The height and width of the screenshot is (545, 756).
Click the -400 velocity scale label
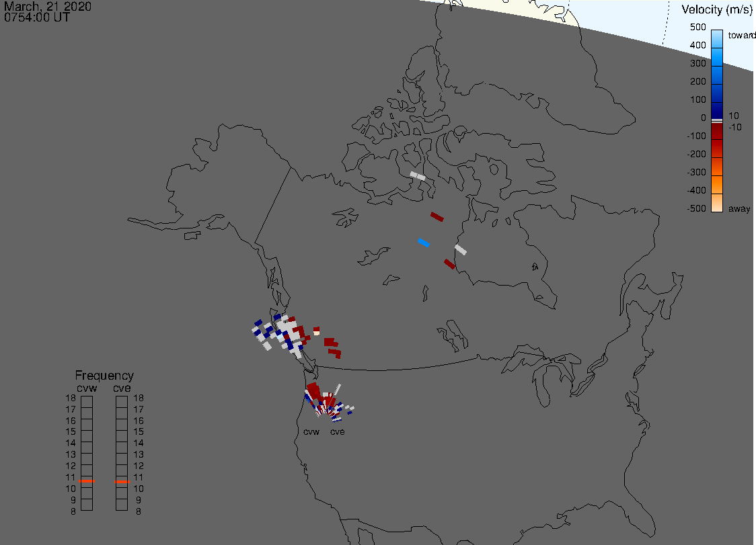pos(696,190)
